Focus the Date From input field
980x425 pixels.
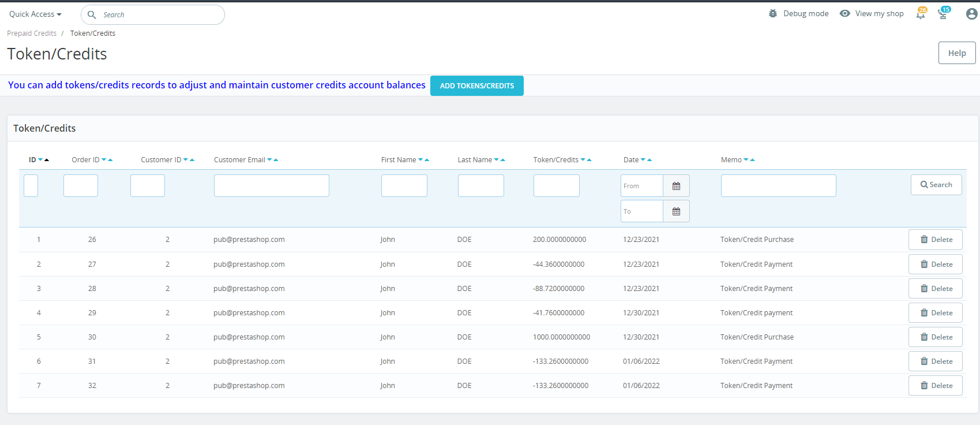click(642, 186)
